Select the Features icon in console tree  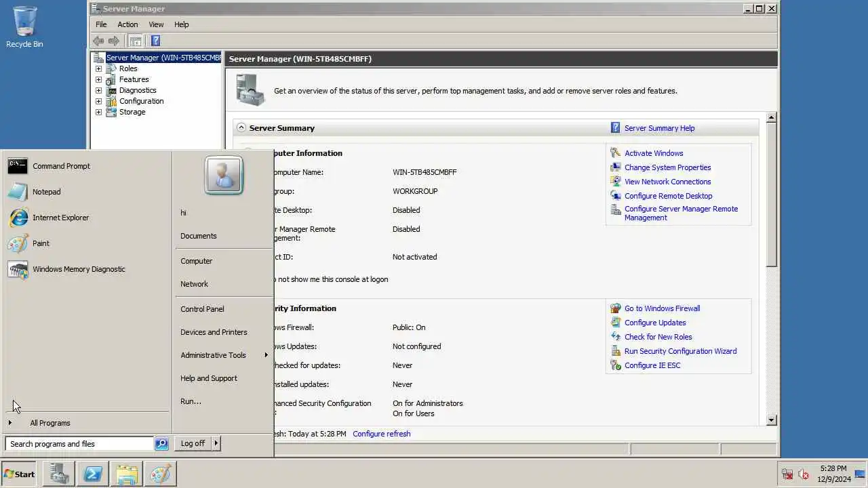point(111,79)
